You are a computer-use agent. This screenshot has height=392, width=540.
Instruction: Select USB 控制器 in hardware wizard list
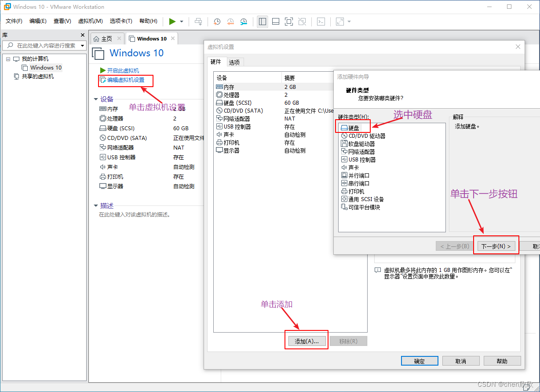(x=358, y=160)
